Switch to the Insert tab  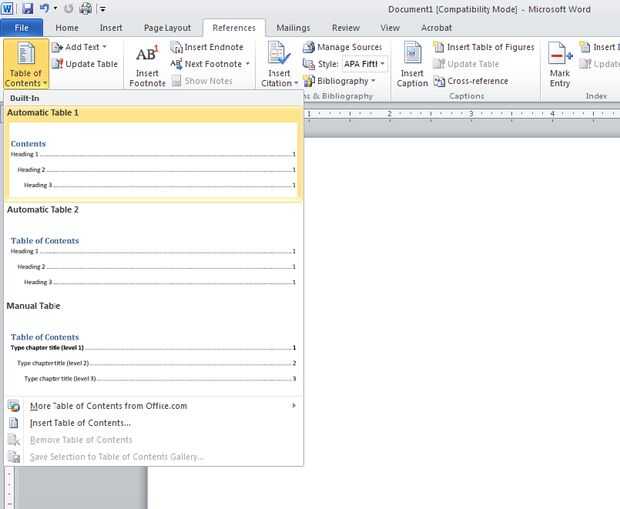coord(111,28)
